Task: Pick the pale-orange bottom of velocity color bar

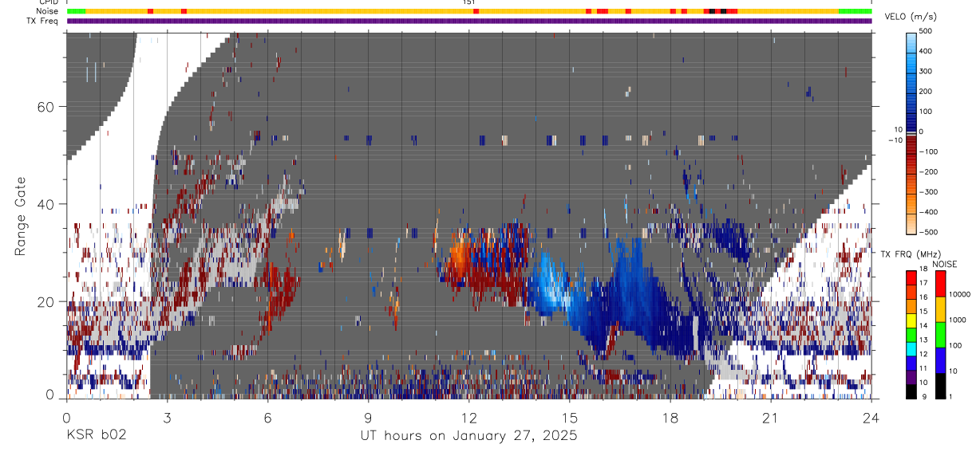Action: 911,226
